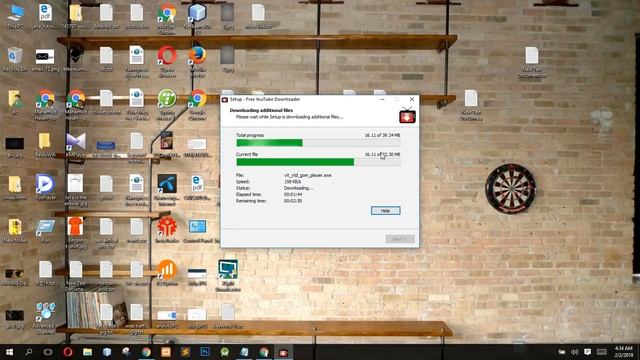
Task: Open Task View from taskbar
Action: point(48,352)
